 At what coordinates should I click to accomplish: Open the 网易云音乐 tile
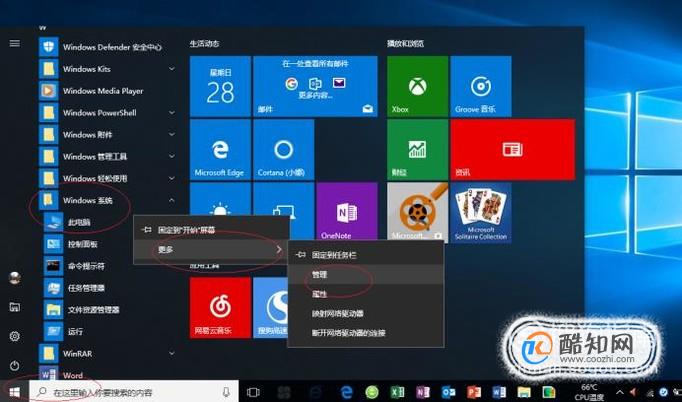[220, 308]
